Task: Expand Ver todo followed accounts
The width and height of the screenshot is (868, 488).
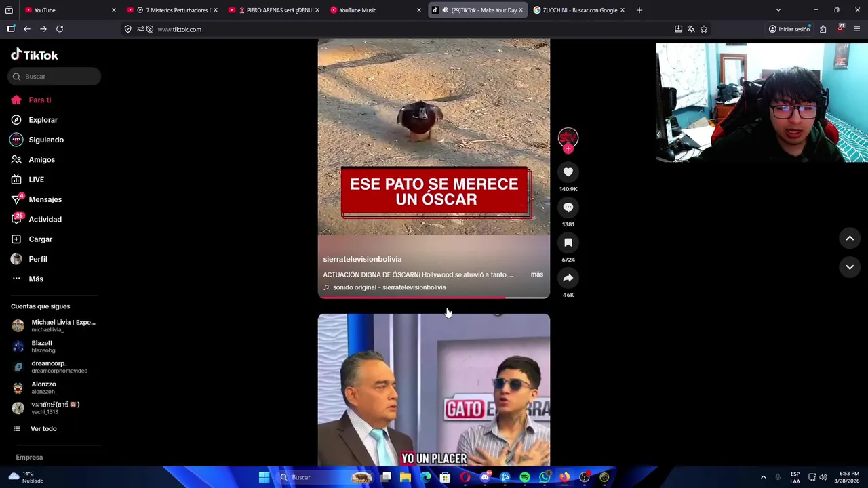Action: pyautogui.click(x=35, y=429)
